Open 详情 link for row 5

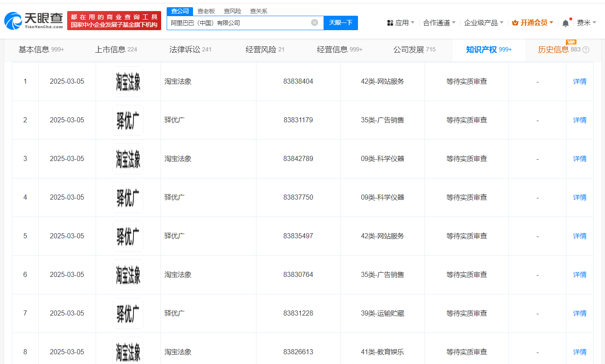579,236
